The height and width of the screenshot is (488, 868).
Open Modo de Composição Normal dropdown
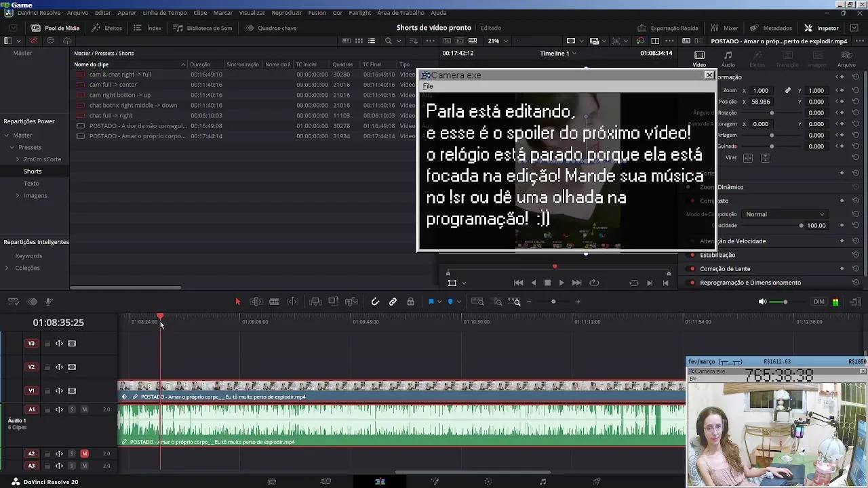tap(785, 214)
